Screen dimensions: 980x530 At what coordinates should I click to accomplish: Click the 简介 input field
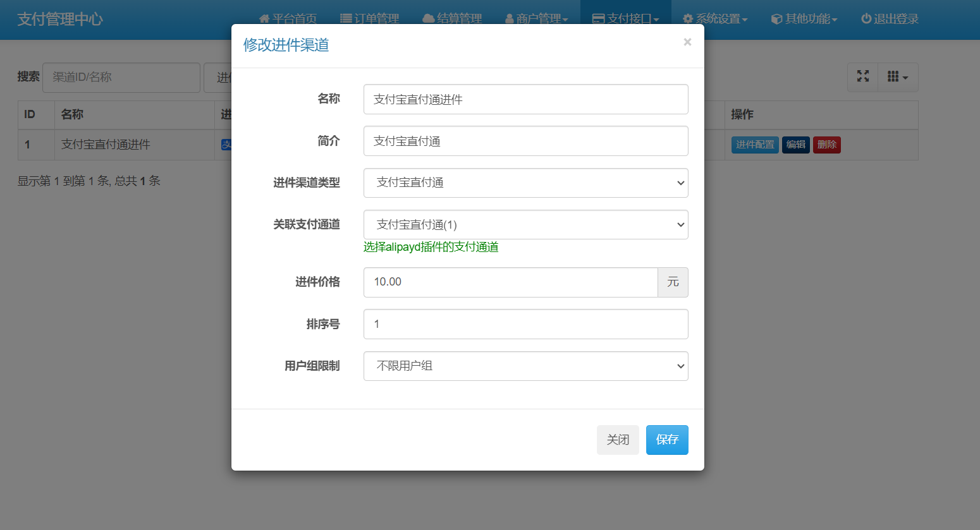pyautogui.click(x=525, y=141)
